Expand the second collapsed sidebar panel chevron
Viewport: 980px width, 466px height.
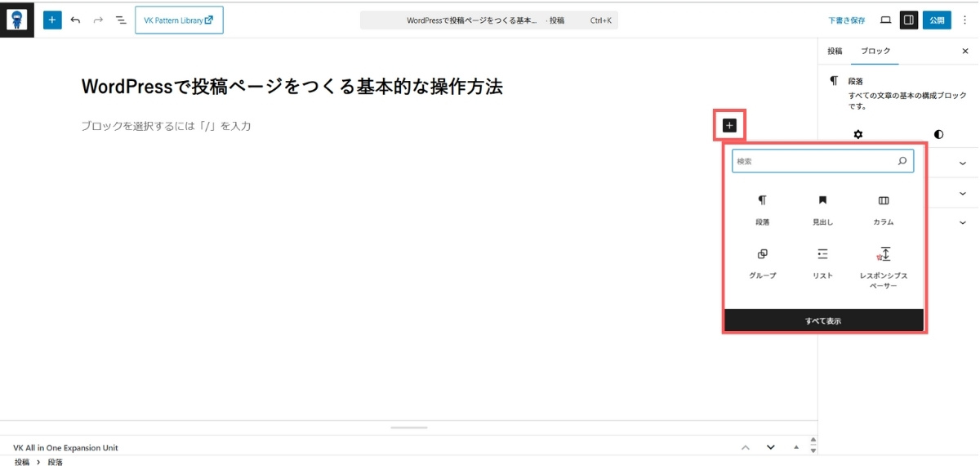[x=963, y=194]
